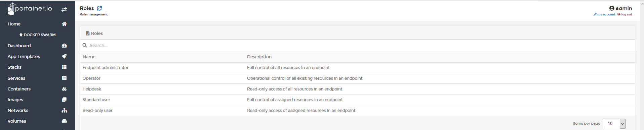Viewport: 644px width, 130px height.
Task: Click the Volumes drive icon
Action: pos(64,121)
